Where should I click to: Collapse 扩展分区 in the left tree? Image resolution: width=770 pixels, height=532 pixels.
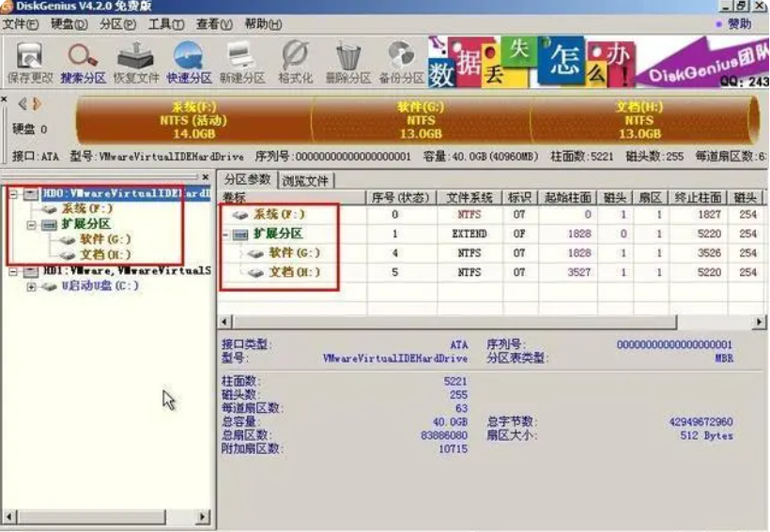[x=31, y=224]
